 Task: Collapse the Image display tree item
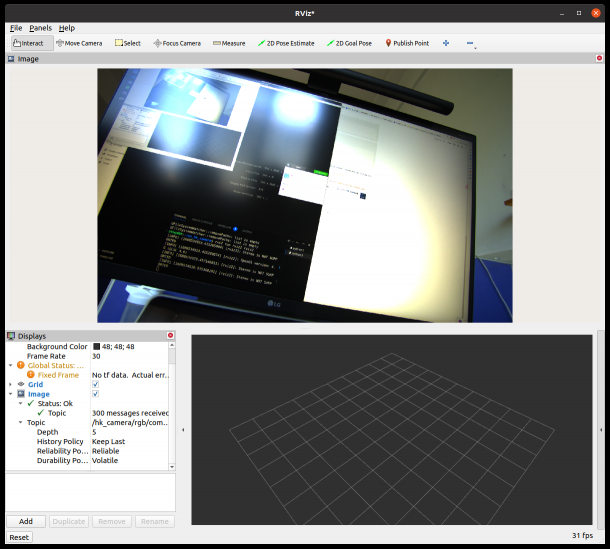[x=10, y=394]
